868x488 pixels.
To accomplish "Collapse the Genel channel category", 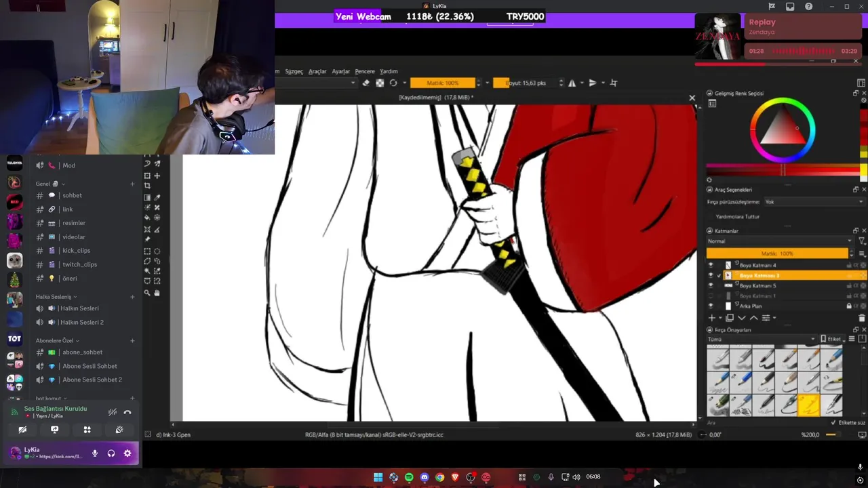I will click(x=50, y=184).
